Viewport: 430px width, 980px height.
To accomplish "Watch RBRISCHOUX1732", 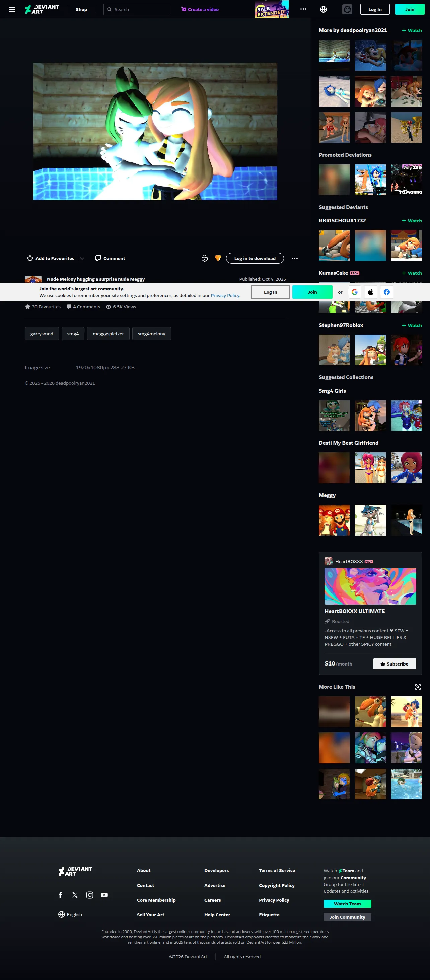I will 412,221.
